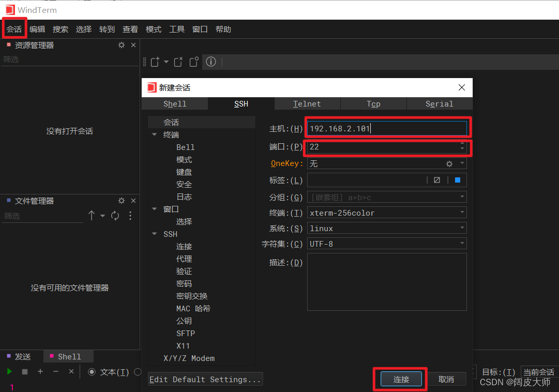The height and width of the screenshot is (392, 559).
Task: Click the 标签 label input field
Action: [x=366, y=180]
